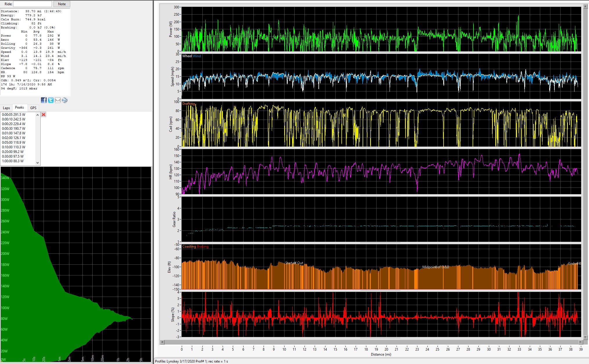Click the HR (bpm) axis label
Screen dimensions: 589x364
click(171, 172)
